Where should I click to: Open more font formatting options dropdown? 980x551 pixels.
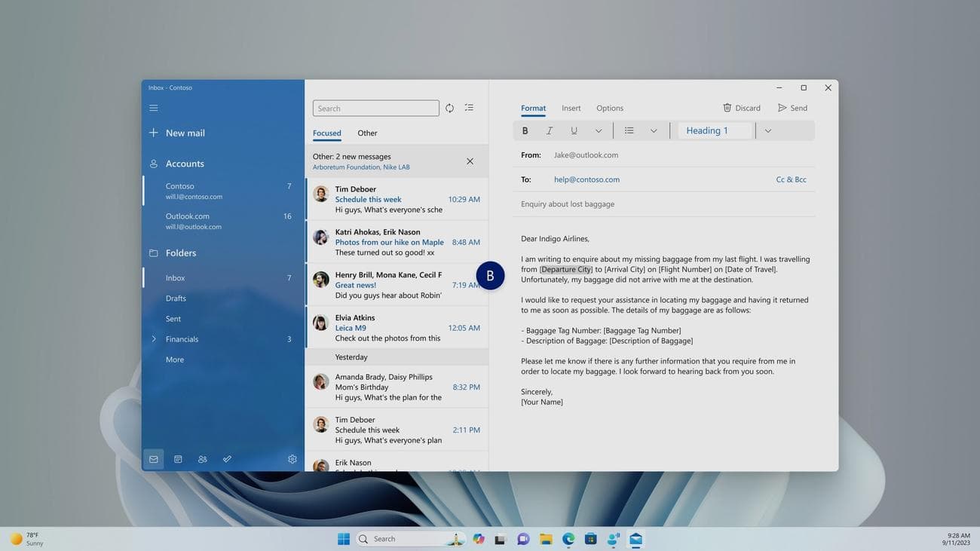coord(599,130)
